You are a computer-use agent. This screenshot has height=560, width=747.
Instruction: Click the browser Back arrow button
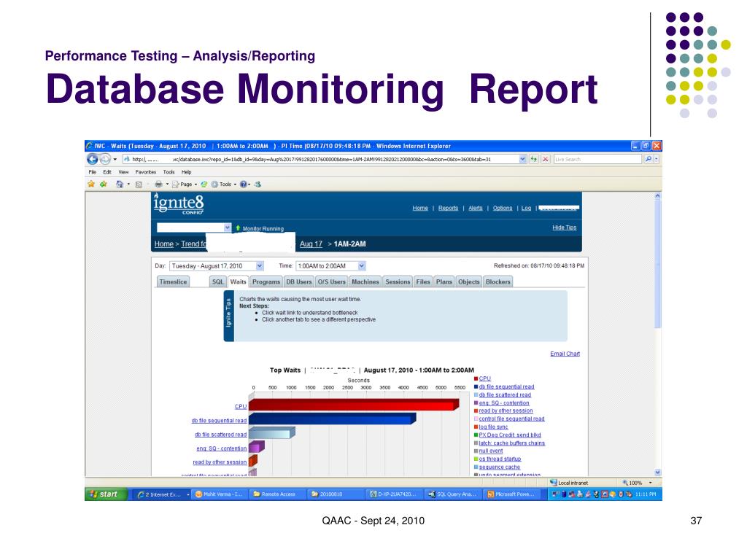pos(93,159)
